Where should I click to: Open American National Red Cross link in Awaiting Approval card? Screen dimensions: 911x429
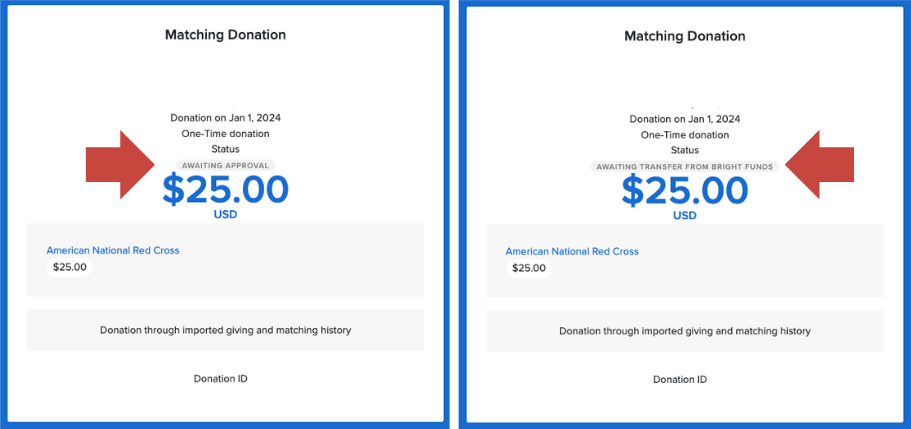coord(113,250)
